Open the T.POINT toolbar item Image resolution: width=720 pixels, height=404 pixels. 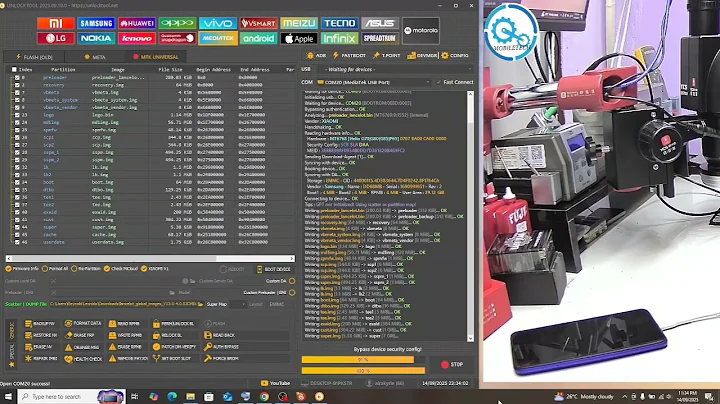tap(387, 56)
